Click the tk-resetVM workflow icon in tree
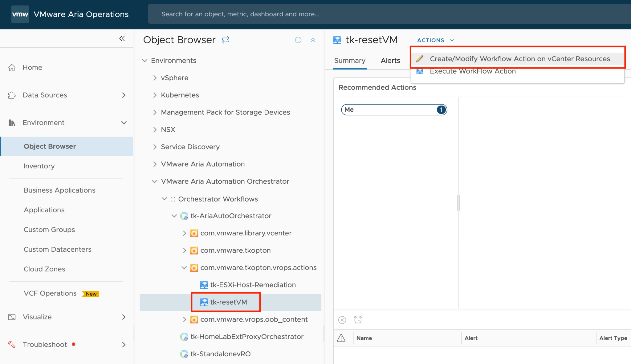631x364 pixels. click(204, 302)
